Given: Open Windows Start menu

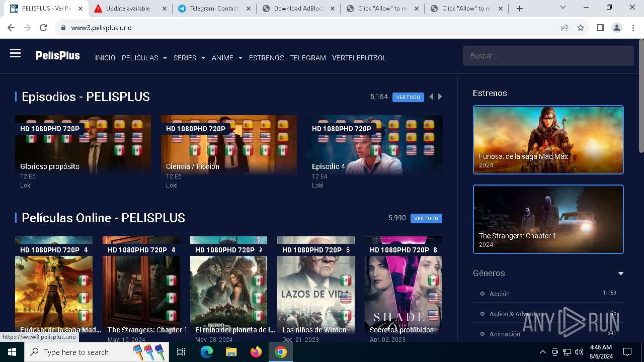Looking at the screenshot, I should (x=12, y=352).
